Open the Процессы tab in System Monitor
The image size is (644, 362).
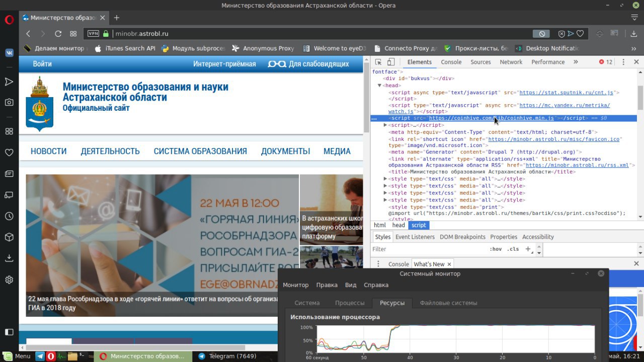350,303
